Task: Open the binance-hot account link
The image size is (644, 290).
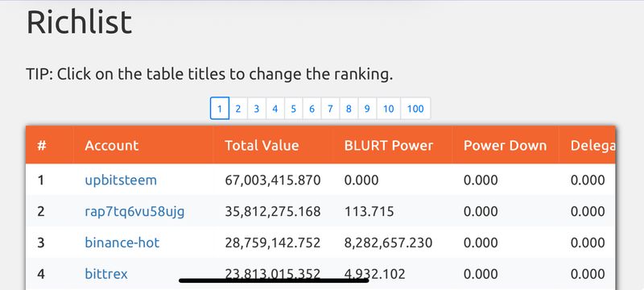Action: pos(122,242)
